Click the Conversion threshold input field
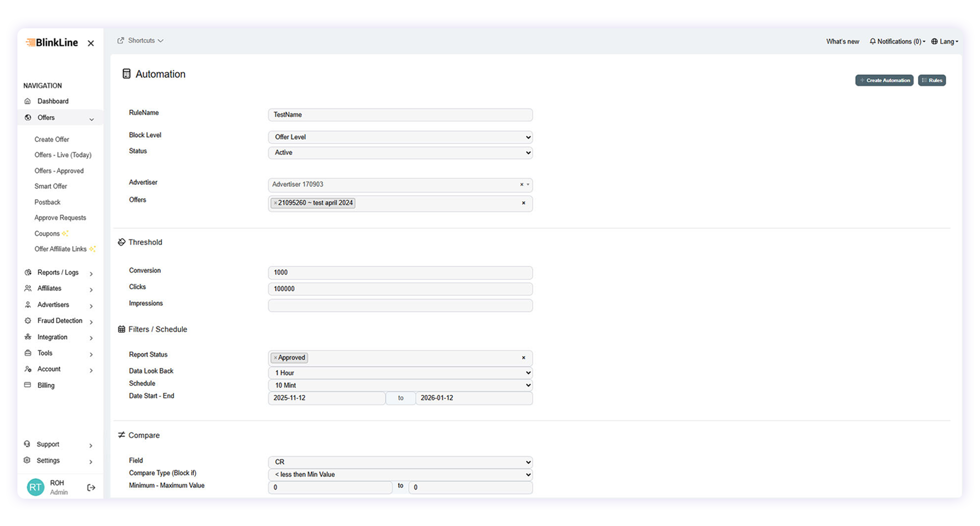Image resolution: width=980 pixels, height=526 pixels. (400, 272)
